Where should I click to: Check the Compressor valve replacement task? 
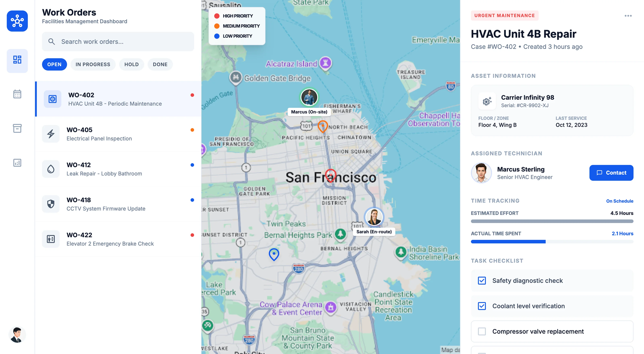[x=482, y=331]
